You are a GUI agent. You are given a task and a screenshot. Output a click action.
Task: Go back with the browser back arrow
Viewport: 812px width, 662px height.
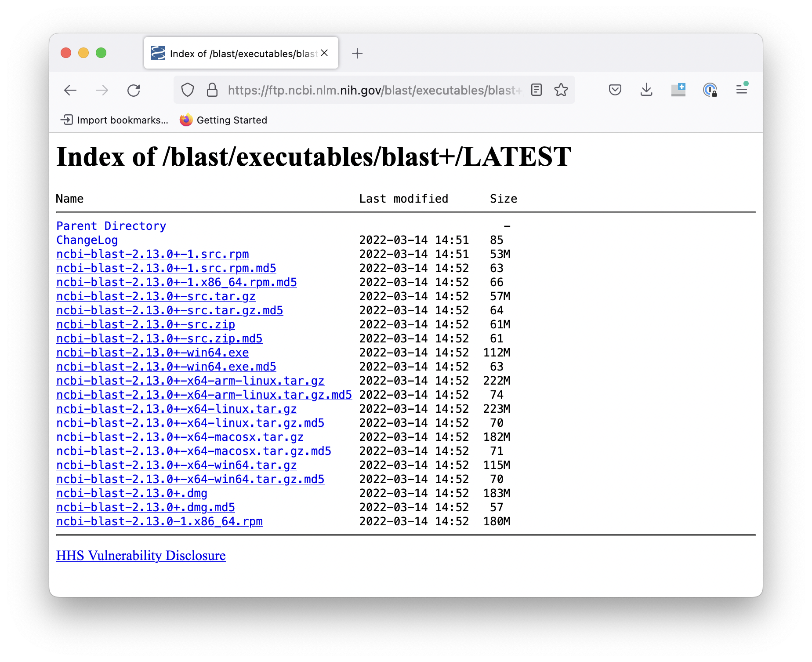pos(70,91)
